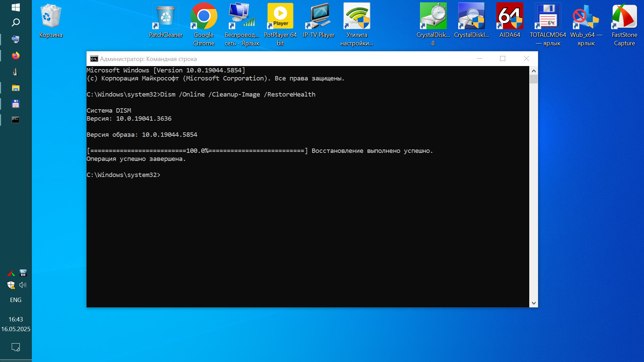The height and width of the screenshot is (362, 644).
Task: Open File Explorer from taskbar
Action: point(16,88)
